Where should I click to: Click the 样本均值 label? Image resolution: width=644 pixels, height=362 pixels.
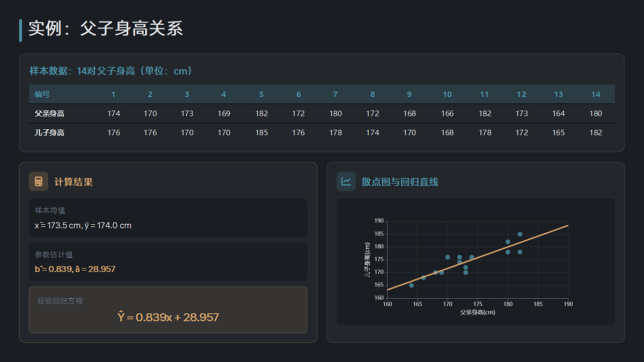(x=50, y=210)
